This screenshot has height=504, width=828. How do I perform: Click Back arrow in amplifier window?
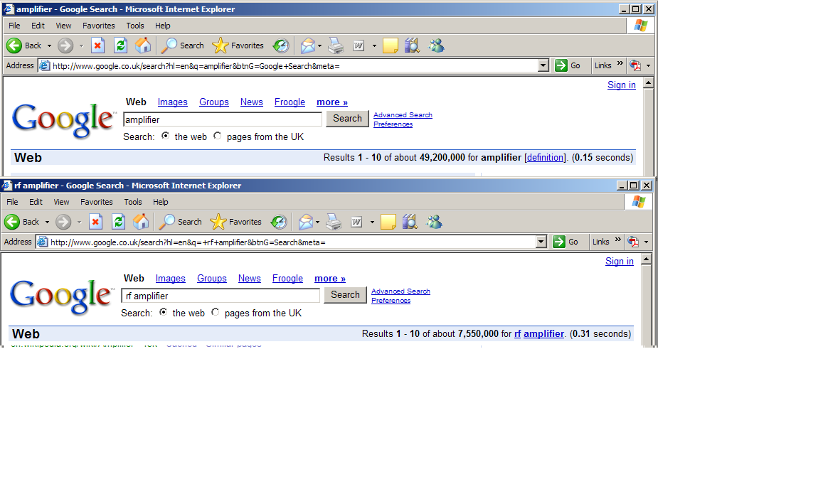click(14, 46)
